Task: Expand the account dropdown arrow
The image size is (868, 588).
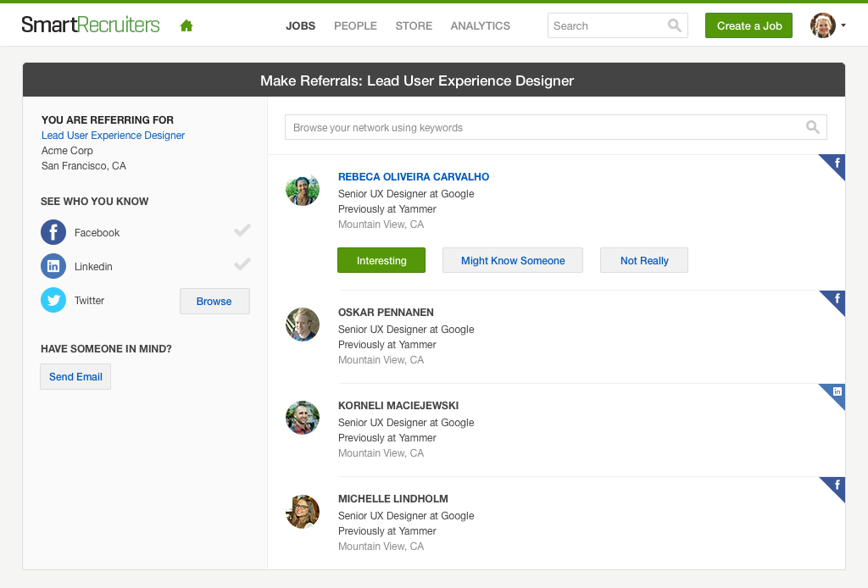Action: click(843, 25)
